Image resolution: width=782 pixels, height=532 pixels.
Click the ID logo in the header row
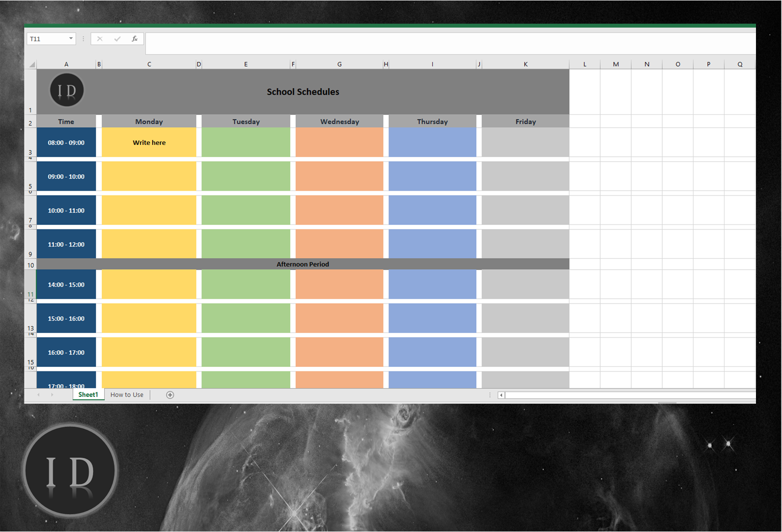pos(67,90)
